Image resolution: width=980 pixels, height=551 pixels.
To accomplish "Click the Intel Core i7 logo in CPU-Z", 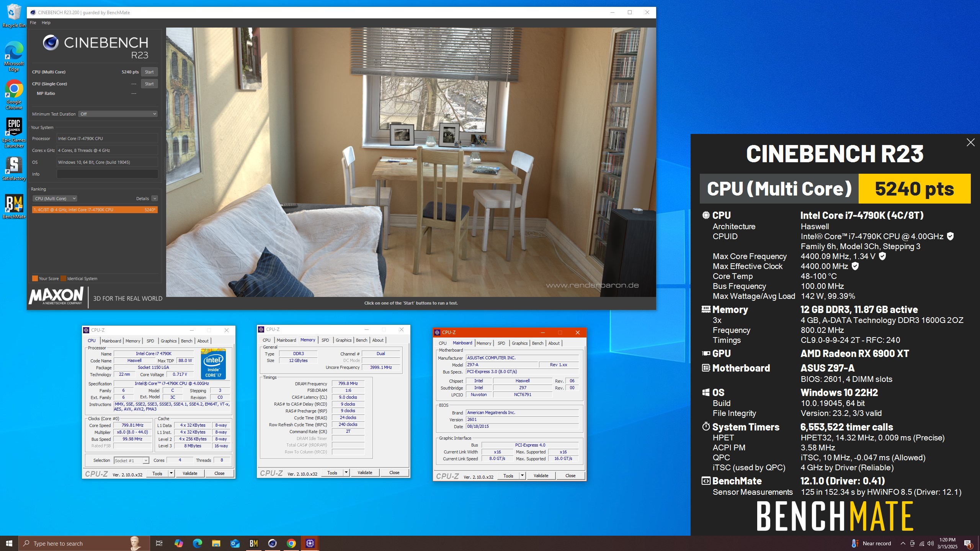I will [x=213, y=364].
